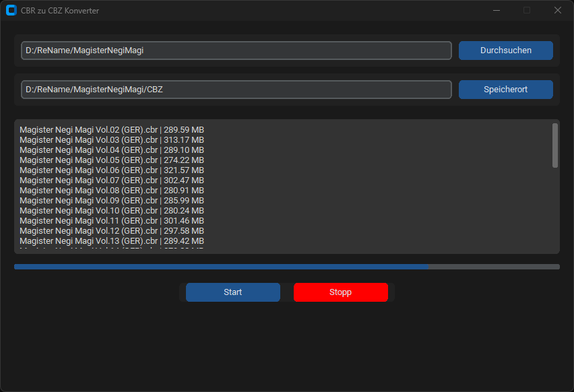Click the CBR zu CBZ Konverter app icon

coord(11,10)
